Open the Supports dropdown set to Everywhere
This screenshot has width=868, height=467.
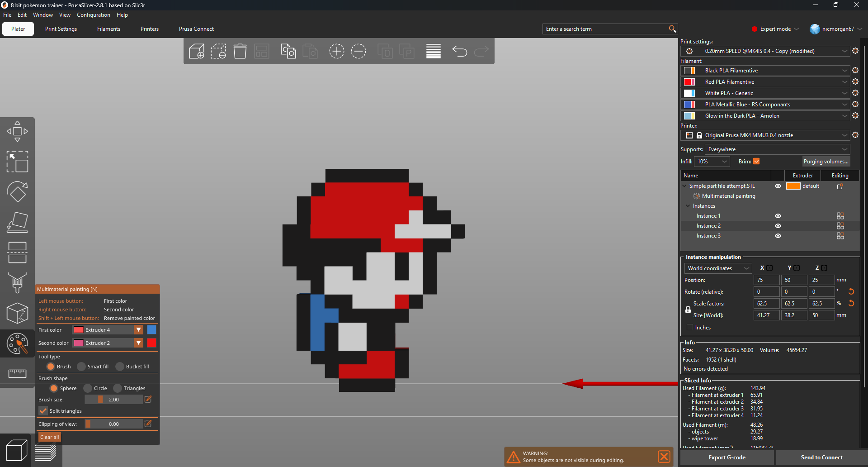(x=776, y=149)
